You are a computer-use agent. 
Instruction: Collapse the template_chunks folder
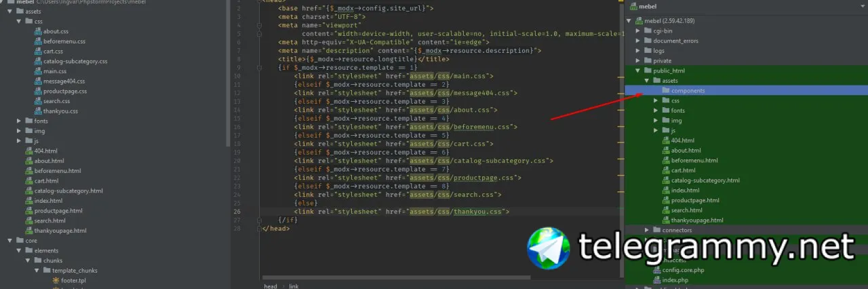point(37,270)
